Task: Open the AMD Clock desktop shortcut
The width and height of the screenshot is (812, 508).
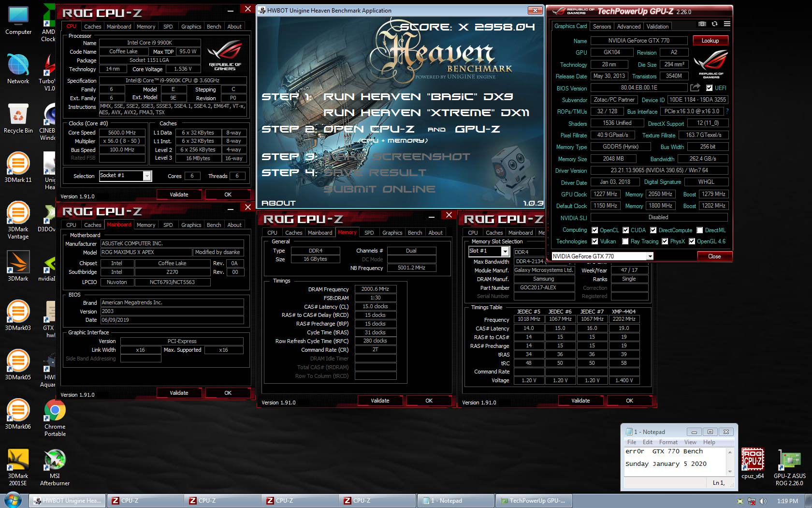Action: pyautogui.click(x=48, y=23)
